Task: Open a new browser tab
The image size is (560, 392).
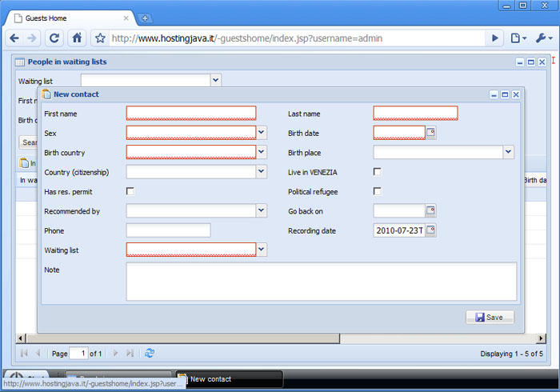Action: point(145,18)
